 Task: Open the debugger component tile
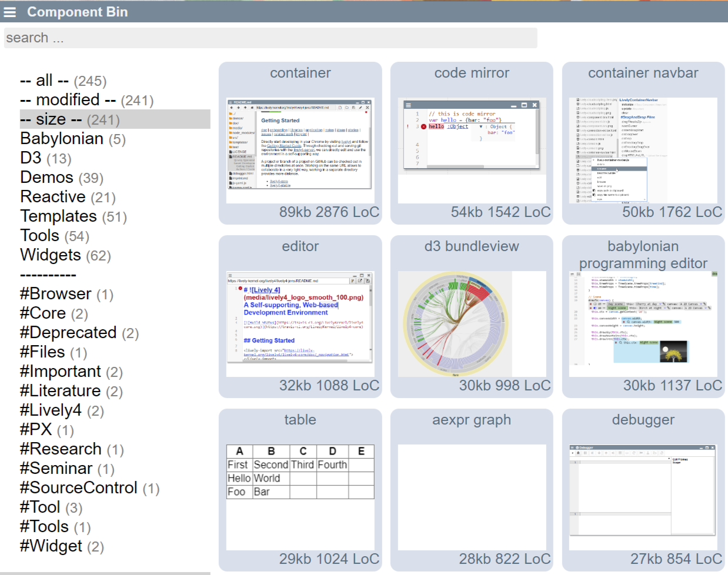[x=643, y=497]
